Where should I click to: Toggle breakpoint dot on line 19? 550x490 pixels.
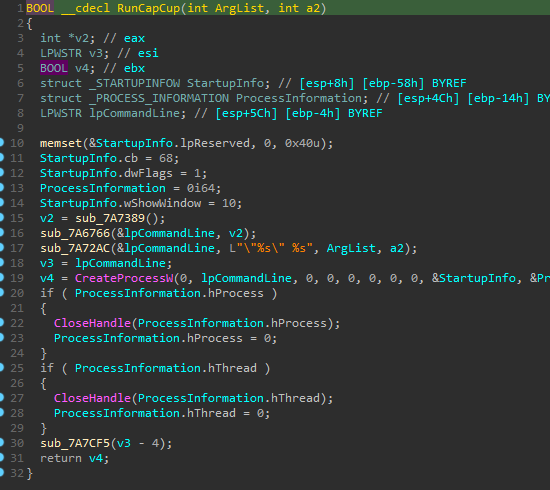click(1, 277)
